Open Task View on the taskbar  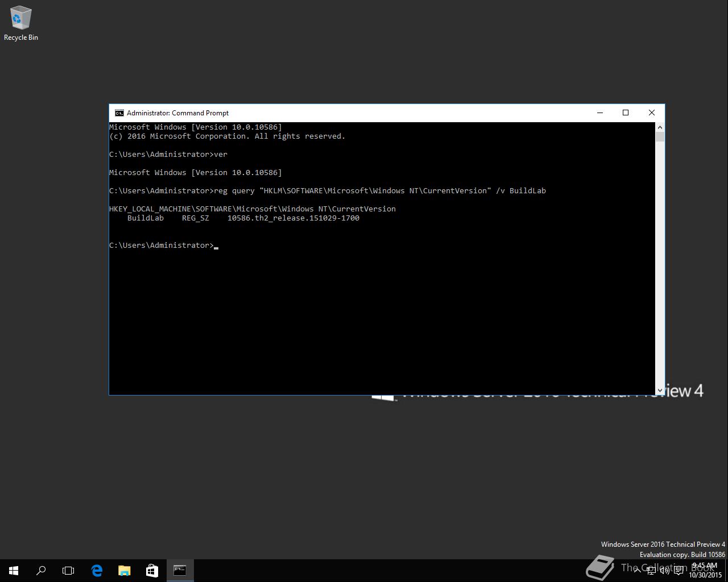68,571
